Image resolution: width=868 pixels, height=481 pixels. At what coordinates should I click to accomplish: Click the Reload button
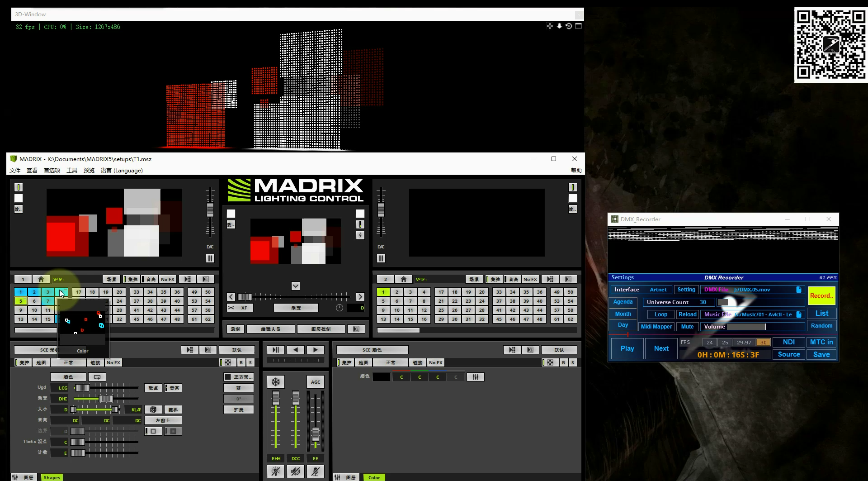687,314
